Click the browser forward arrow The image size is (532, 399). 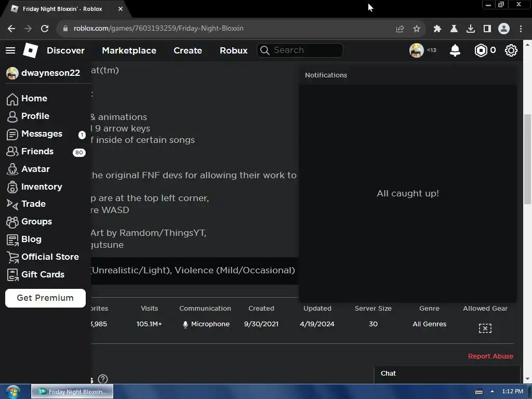28,29
